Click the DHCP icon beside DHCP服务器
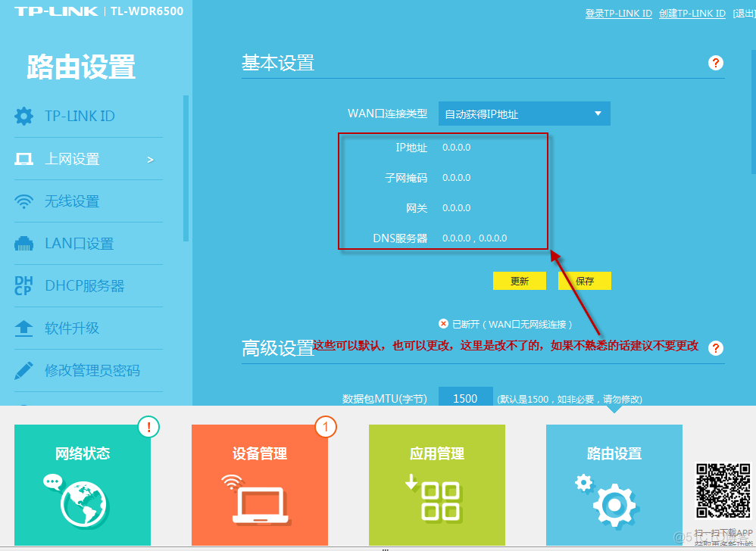Image resolution: width=756 pixels, height=551 pixels. [23, 285]
